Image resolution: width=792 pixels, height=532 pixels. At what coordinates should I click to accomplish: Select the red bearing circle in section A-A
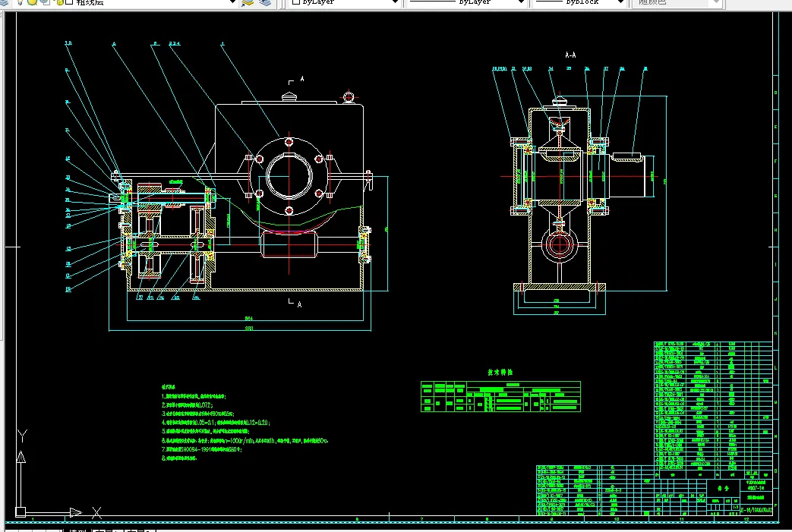coord(559,245)
